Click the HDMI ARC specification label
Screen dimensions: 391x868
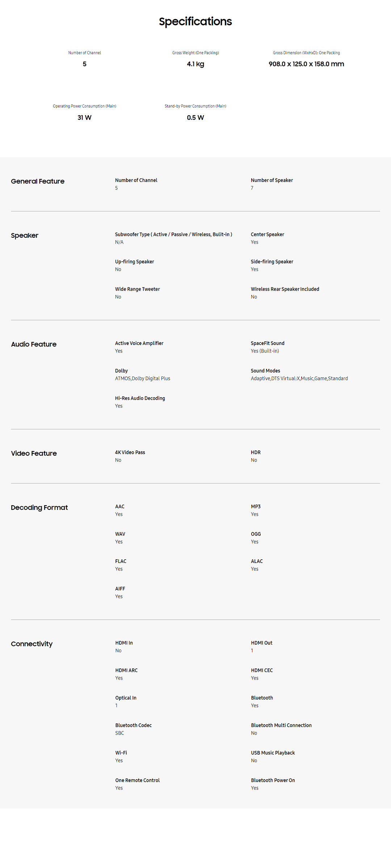[126, 670]
